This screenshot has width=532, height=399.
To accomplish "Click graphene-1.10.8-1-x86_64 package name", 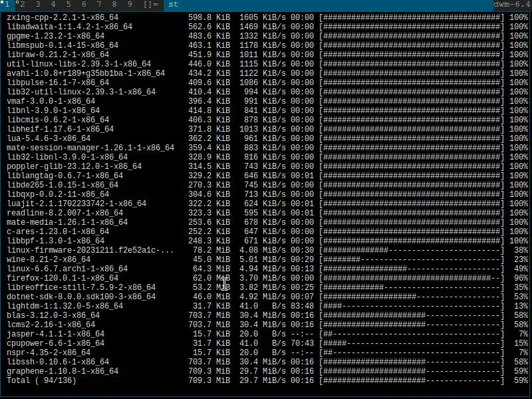I will tap(63, 372).
